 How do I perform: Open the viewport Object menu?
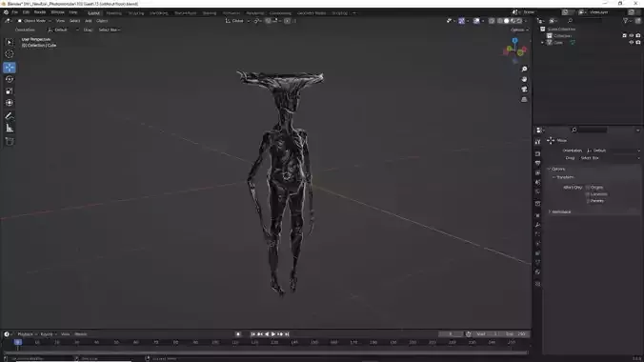click(x=102, y=21)
